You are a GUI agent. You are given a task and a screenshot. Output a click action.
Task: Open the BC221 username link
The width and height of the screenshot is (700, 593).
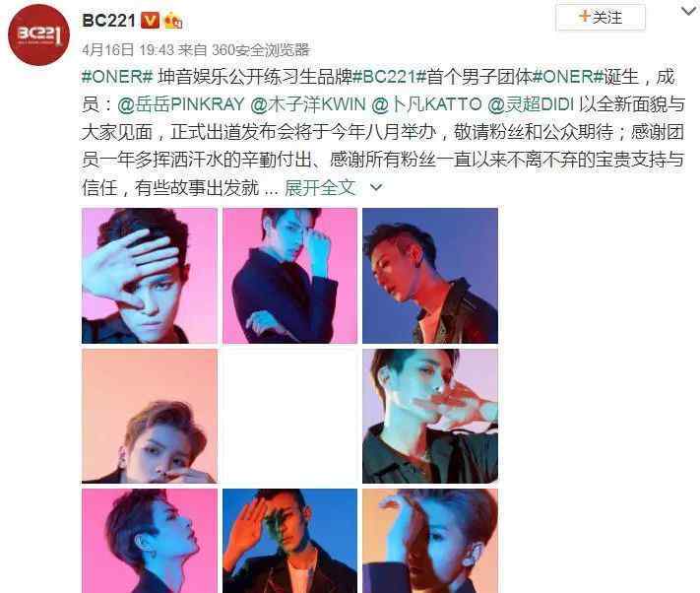[108, 21]
